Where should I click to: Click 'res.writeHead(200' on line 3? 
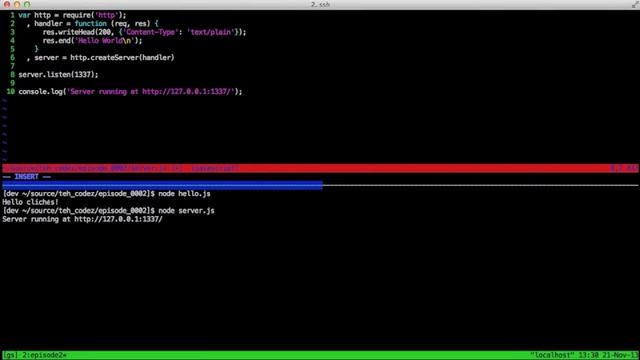pos(76,32)
